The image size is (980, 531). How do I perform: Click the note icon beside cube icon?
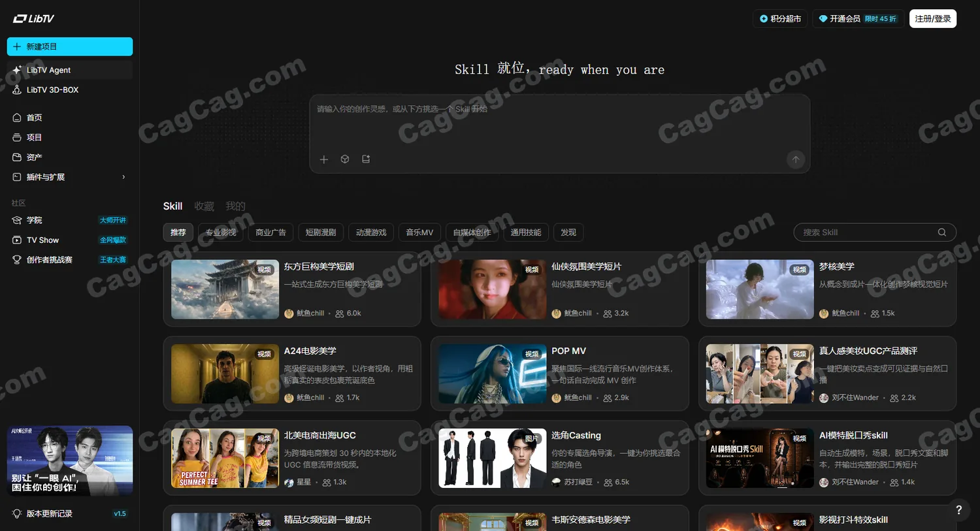coord(366,159)
